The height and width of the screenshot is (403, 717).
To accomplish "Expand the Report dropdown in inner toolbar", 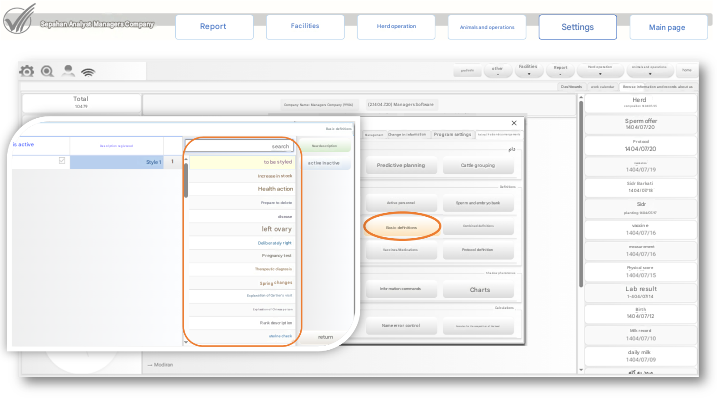I will [x=560, y=70].
